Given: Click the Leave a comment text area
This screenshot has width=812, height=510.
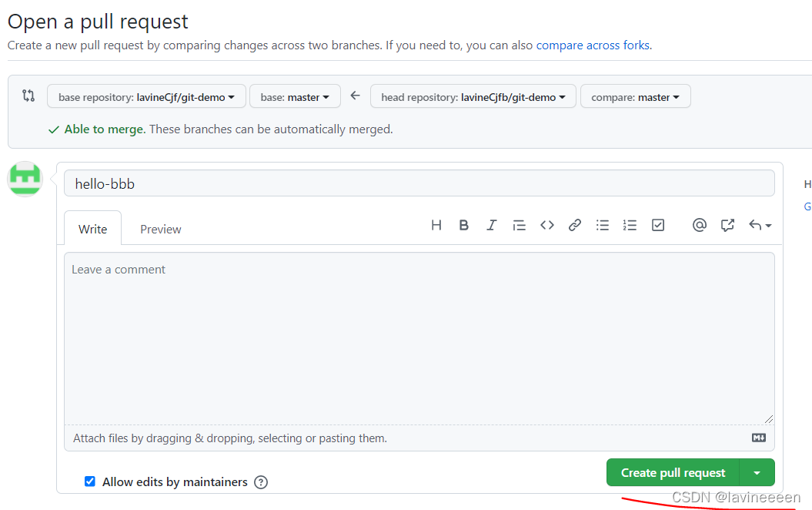Looking at the screenshot, I should 419,338.
